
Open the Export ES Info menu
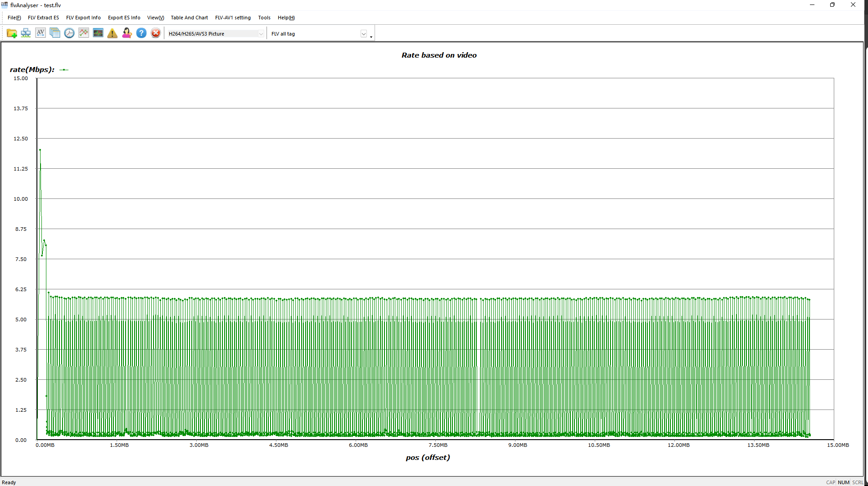coord(124,18)
